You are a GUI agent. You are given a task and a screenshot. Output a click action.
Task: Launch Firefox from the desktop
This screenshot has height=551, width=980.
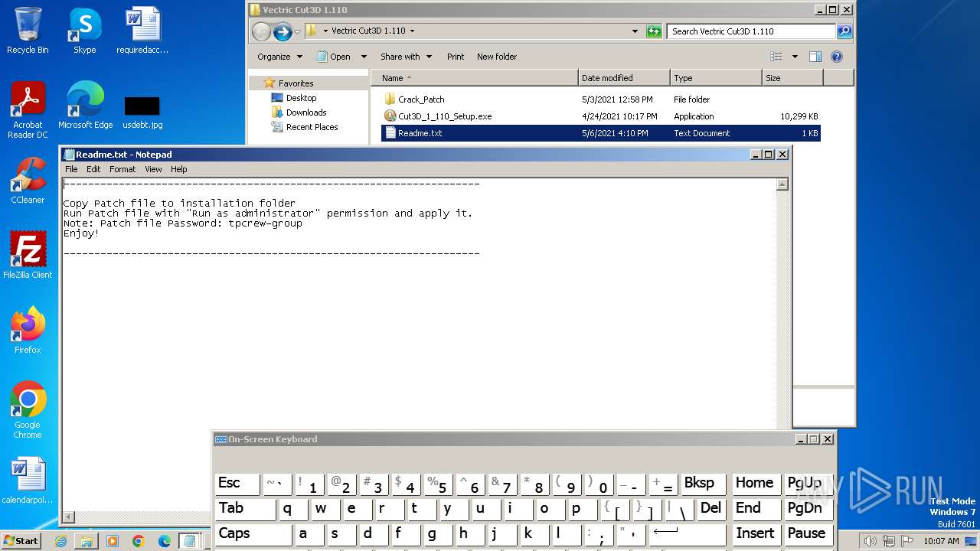click(x=28, y=331)
